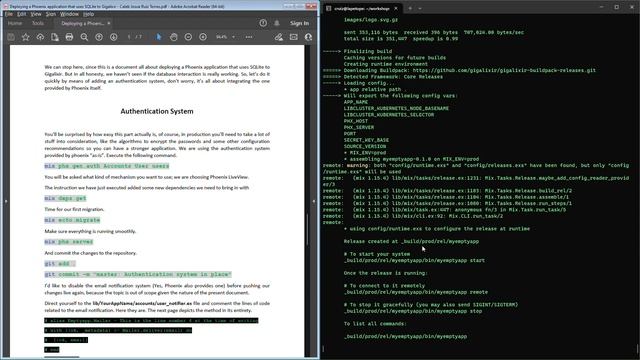This screenshot has height=360, width=640.
Task: Open the Help menu in Acrobat Reader
Action: point(89,14)
